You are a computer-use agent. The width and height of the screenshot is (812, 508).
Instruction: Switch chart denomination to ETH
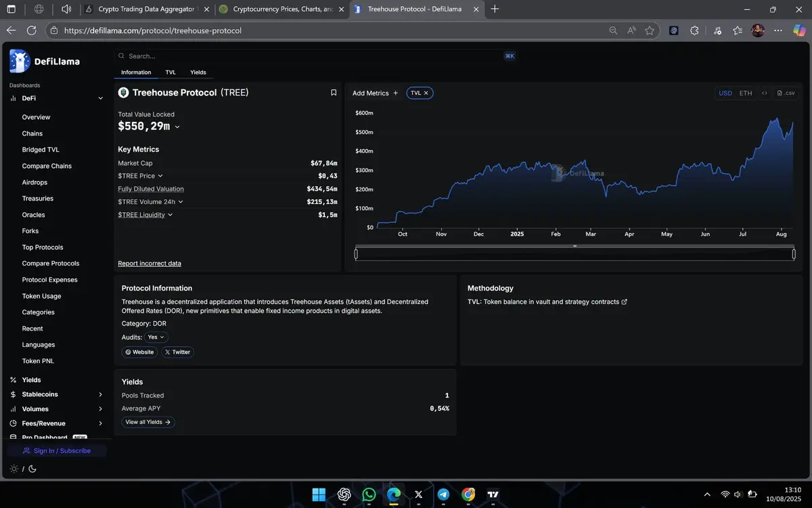(x=745, y=93)
